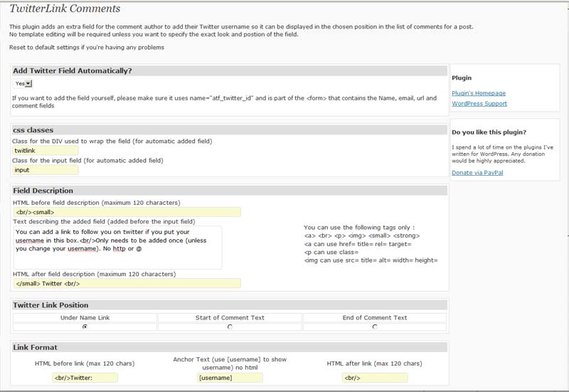Click the HTML after link input field
Viewport: 569px width, 392px height.
point(375,378)
